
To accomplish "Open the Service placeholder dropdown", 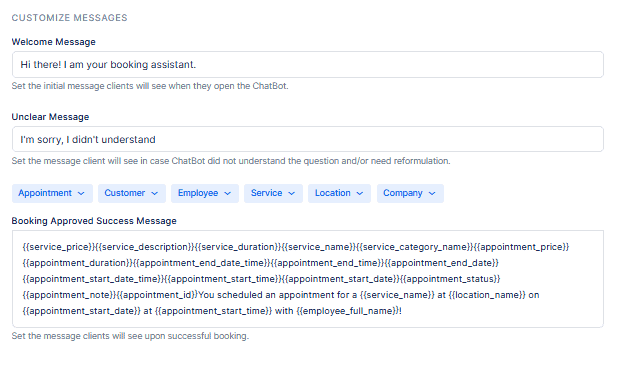I will (273, 193).
